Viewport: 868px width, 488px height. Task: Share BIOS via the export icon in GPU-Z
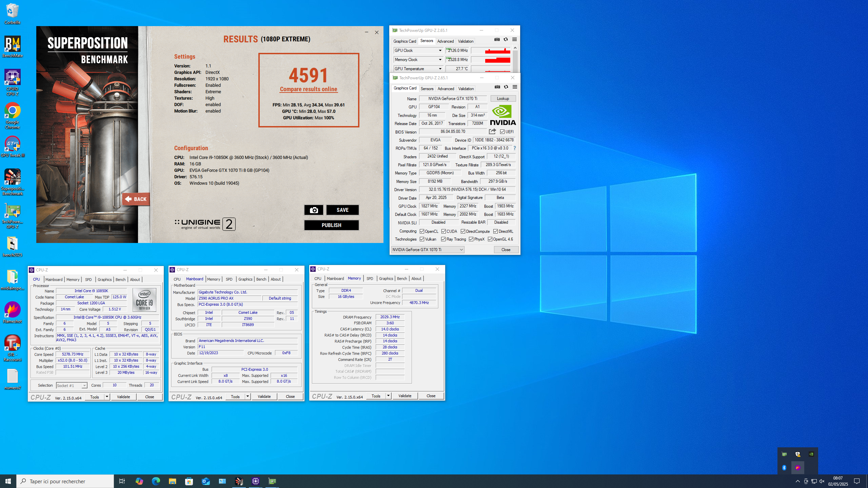point(492,131)
